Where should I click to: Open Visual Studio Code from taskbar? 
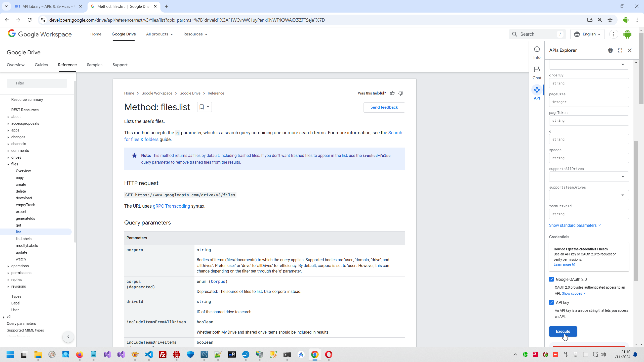149,354
